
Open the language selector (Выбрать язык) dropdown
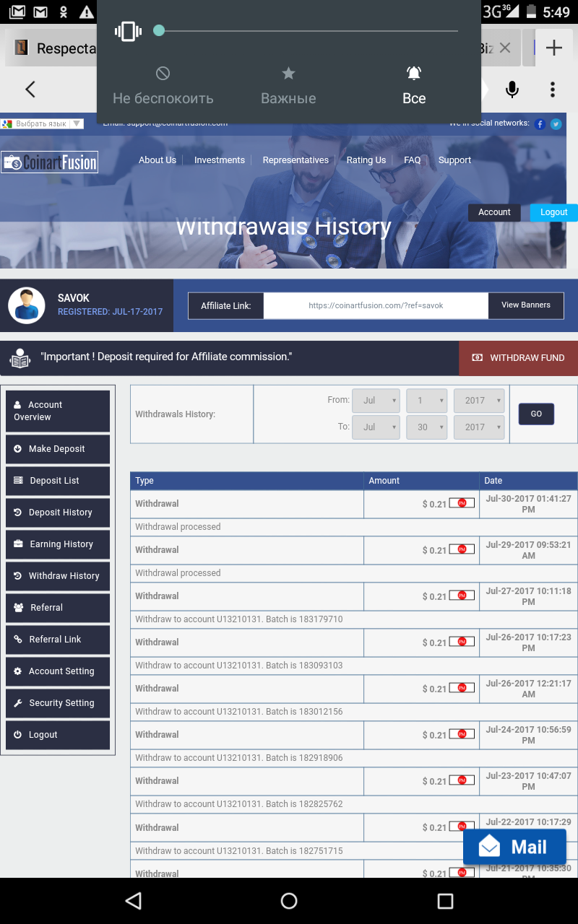click(42, 123)
